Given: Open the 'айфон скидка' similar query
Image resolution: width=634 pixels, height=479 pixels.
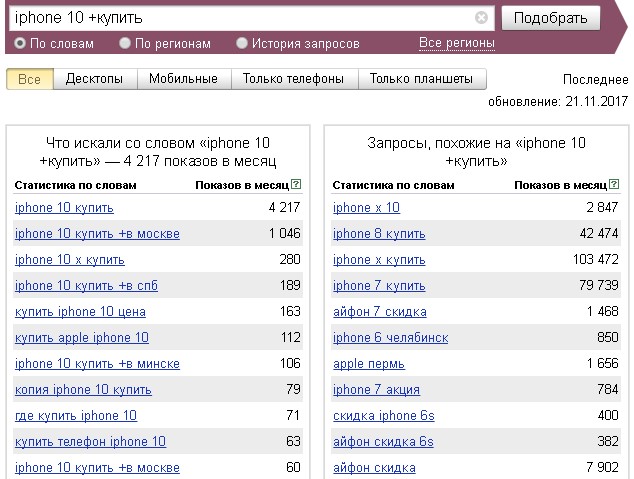Looking at the screenshot, I should [x=374, y=468].
